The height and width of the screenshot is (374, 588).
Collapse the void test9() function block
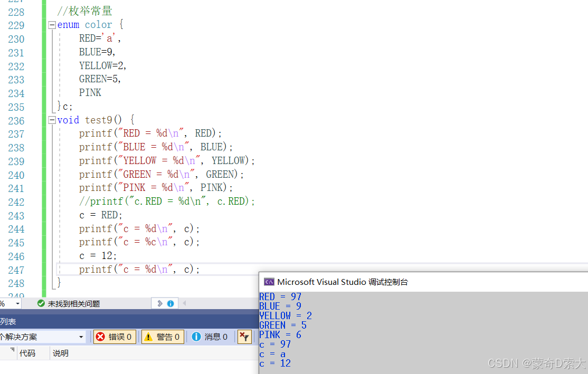click(x=52, y=120)
